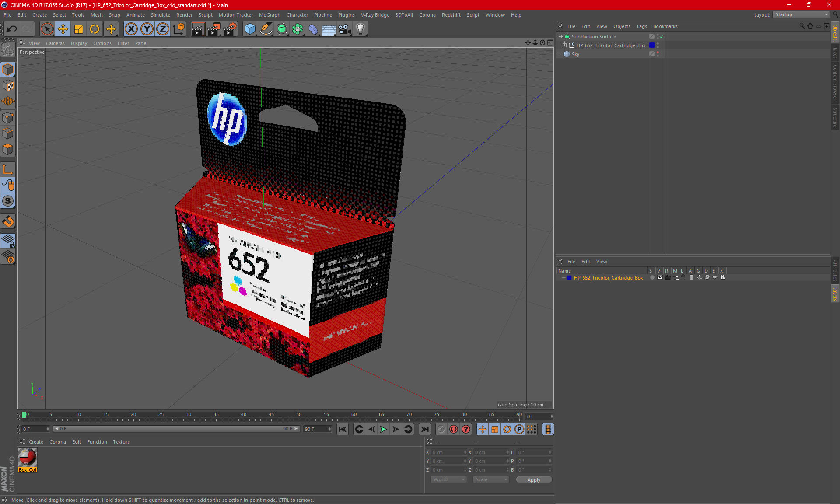This screenshot has height=504, width=840.
Task: Add a Subdivision Surface generator
Action: coord(282,29)
